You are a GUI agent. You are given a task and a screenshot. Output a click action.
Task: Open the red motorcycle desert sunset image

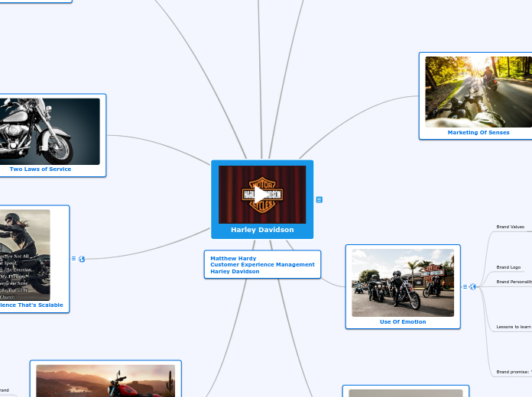click(105, 381)
